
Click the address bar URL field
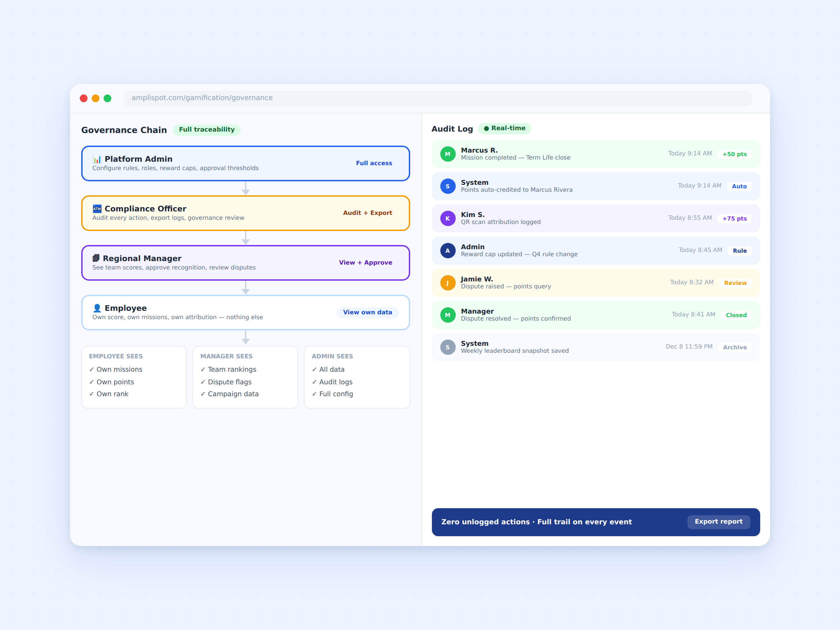point(437,98)
